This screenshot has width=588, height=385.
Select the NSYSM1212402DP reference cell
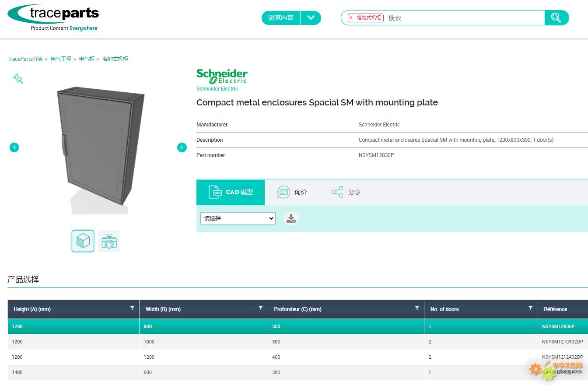(x=563, y=357)
